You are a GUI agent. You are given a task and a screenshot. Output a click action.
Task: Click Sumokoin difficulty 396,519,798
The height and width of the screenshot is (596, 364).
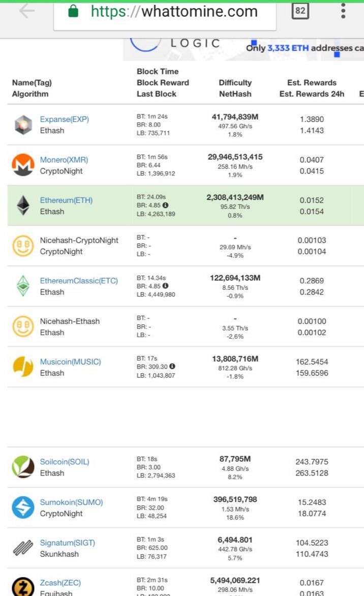point(235,499)
